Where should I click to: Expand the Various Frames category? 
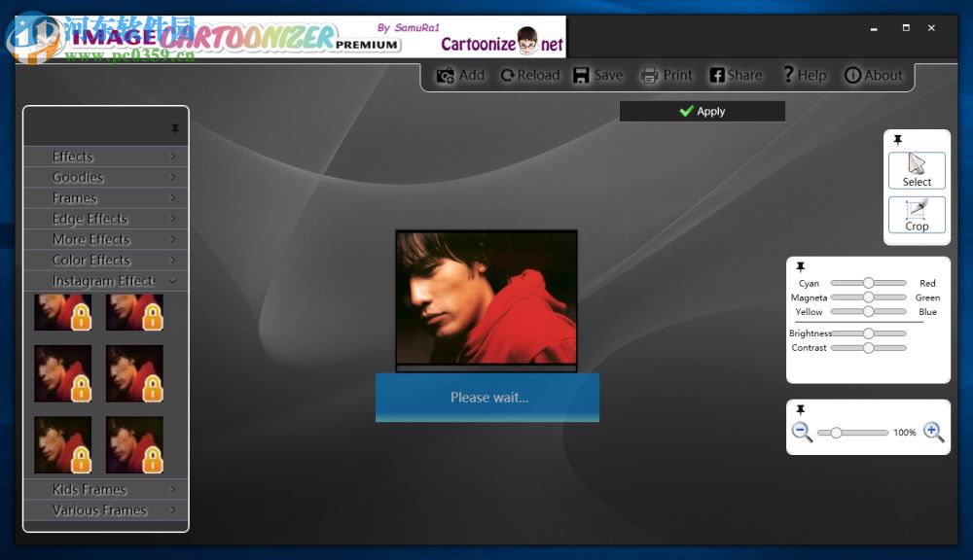[x=106, y=510]
